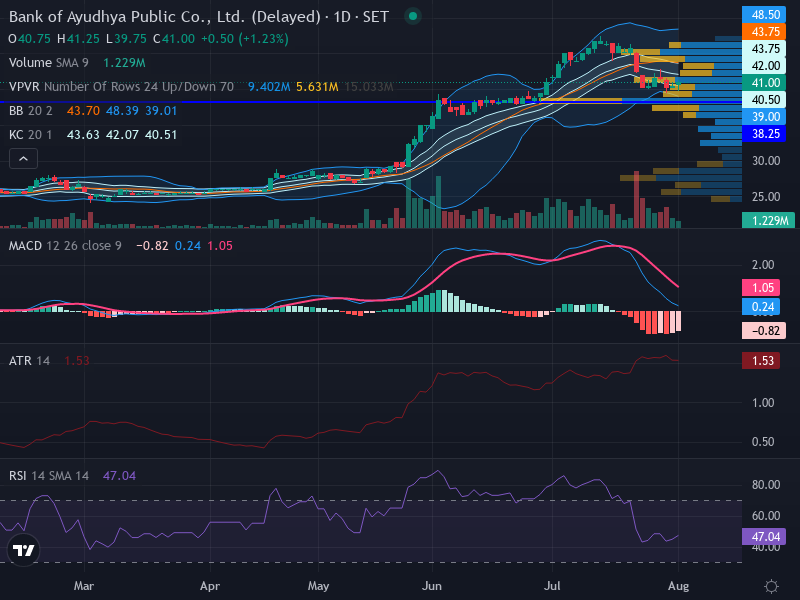
Task: Click the purple 47.04 RSI value label
Action: [x=764, y=537]
